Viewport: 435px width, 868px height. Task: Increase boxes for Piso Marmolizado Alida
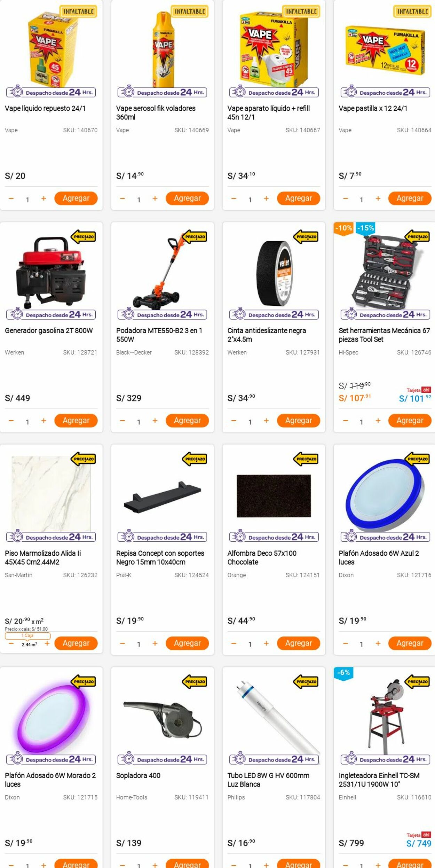pos(47,643)
